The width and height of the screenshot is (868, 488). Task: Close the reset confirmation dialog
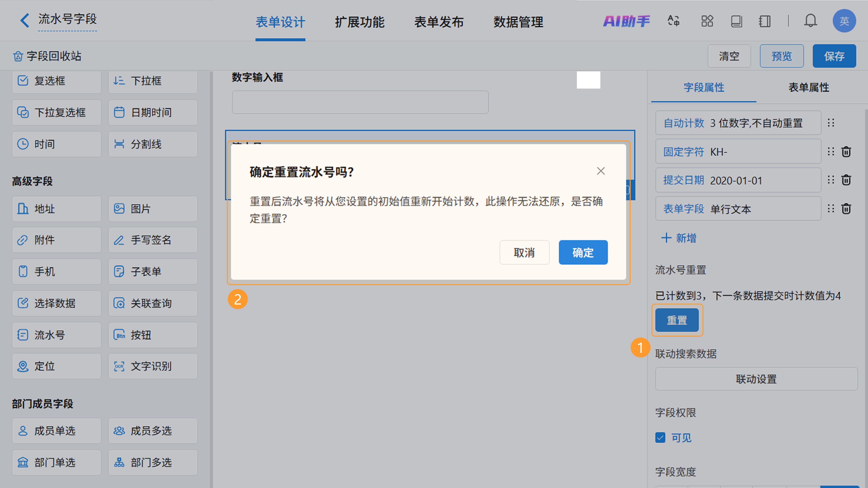601,171
